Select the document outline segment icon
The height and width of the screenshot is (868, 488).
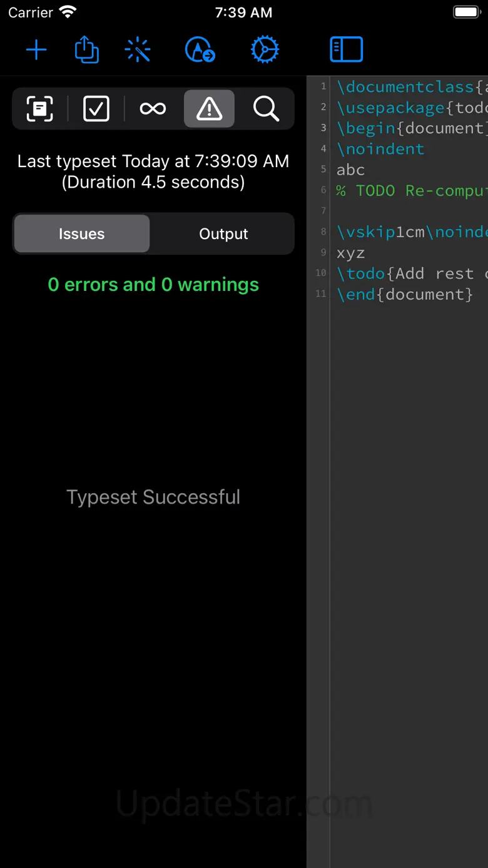point(40,109)
